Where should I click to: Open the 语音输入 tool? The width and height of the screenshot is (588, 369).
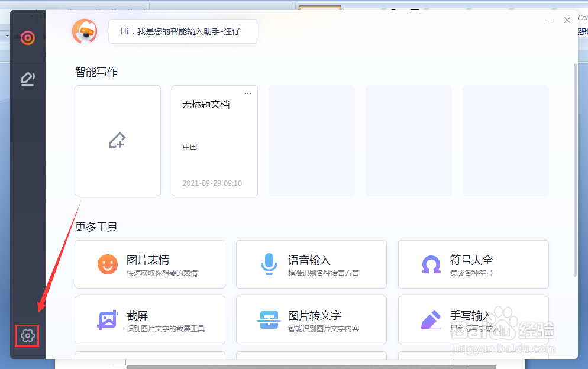tap(311, 264)
